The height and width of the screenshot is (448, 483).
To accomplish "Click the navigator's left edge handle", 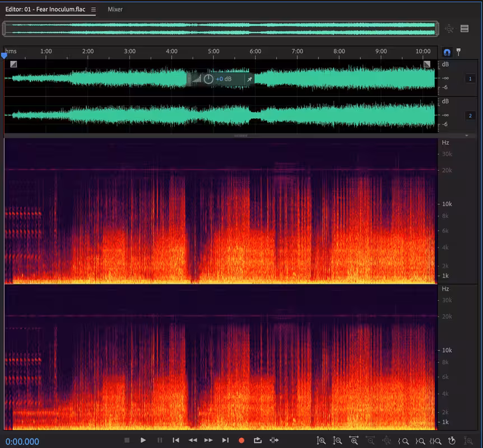I will (4, 29).
